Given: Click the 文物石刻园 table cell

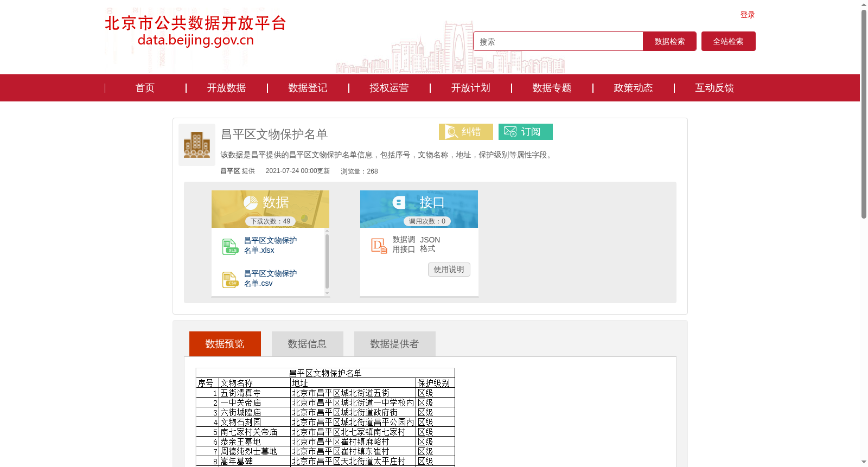Looking at the screenshot, I should point(254,422).
